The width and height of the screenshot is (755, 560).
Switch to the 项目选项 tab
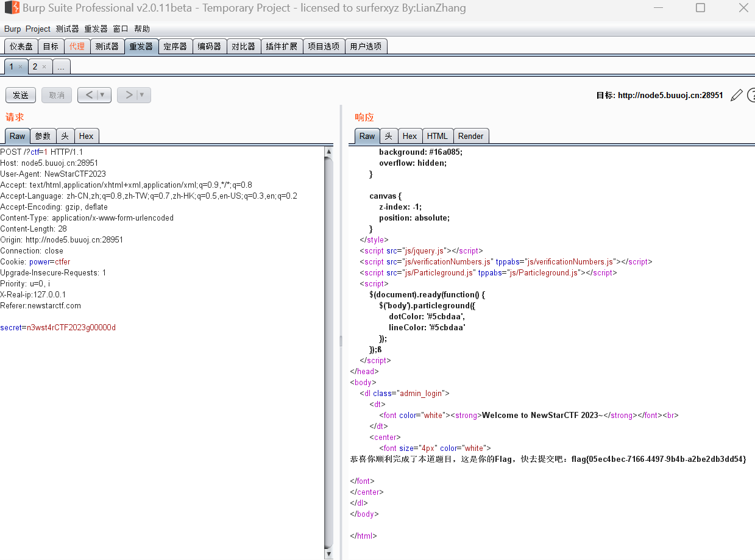point(324,46)
